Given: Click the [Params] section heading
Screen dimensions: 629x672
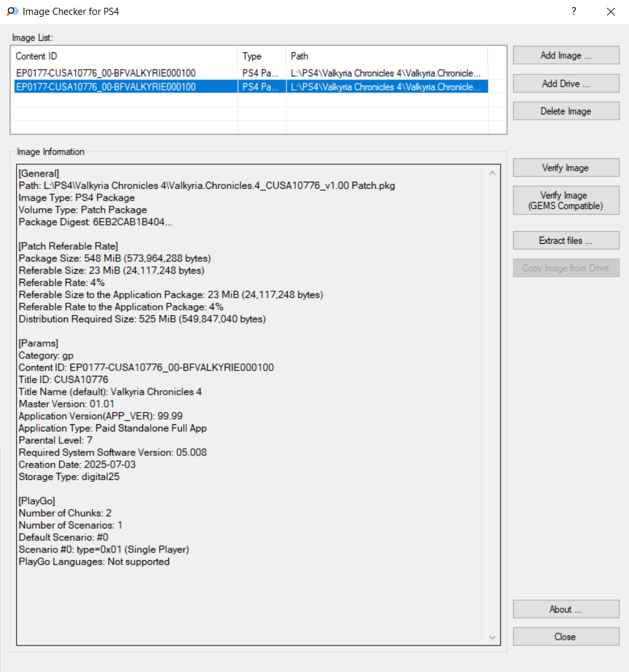Looking at the screenshot, I should pyautogui.click(x=39, y=343).
